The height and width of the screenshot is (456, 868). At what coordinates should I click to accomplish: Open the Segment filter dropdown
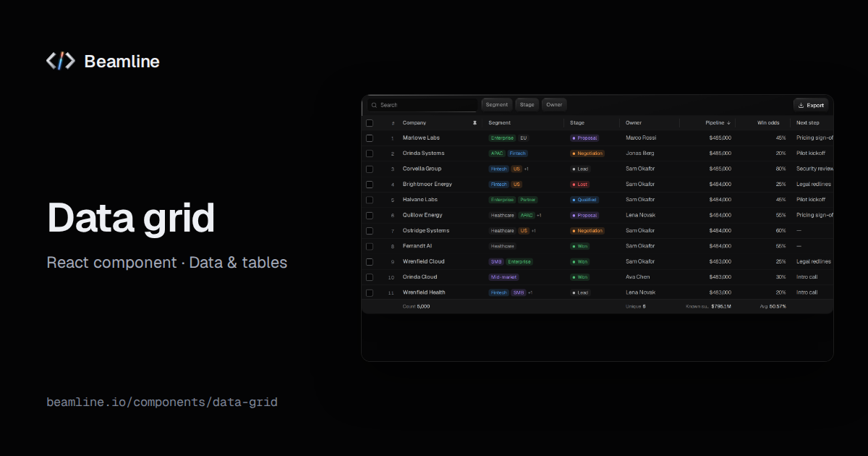pos(497,105)
